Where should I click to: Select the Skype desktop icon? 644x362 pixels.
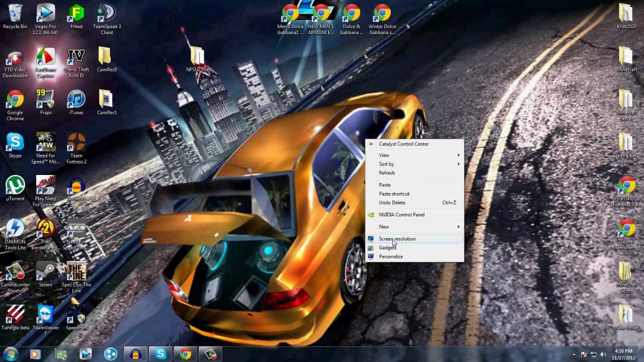15,146
